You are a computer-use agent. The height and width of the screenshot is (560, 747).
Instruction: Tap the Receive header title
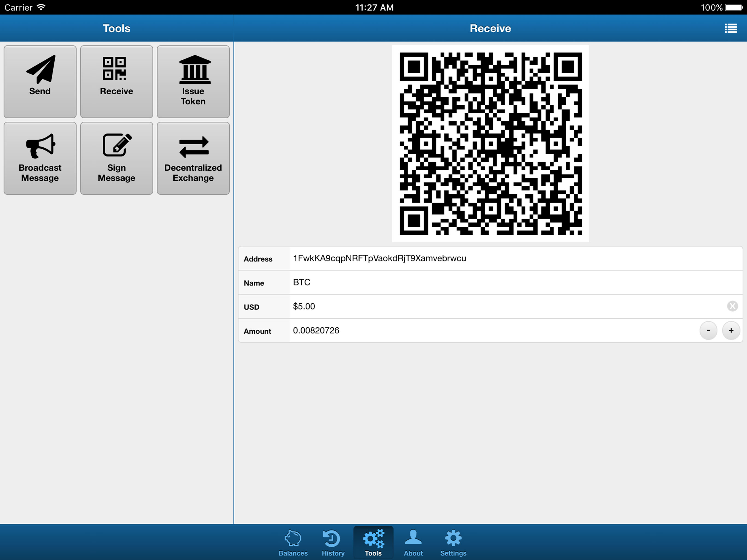[x=490, y=28]
